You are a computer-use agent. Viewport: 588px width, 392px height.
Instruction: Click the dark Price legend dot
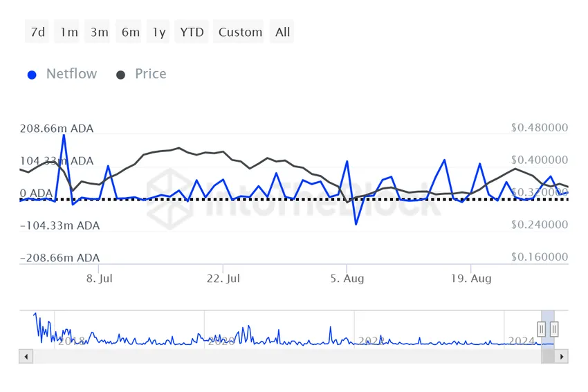[121, 75]
